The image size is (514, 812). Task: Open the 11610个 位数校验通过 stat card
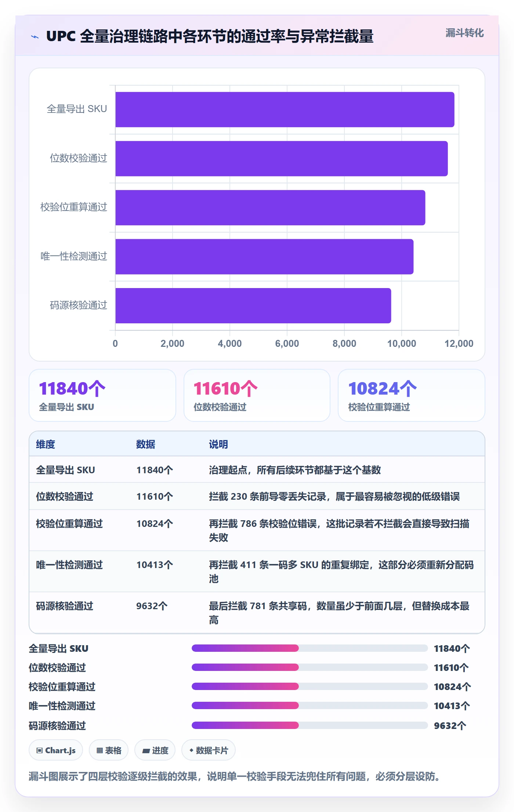(x=257, y=395)
